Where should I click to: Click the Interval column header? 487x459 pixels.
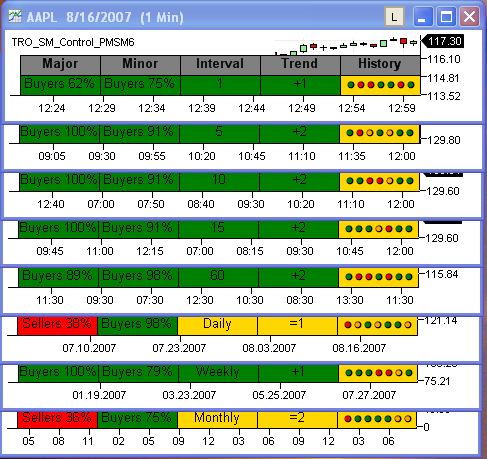(x=220, y=65)
